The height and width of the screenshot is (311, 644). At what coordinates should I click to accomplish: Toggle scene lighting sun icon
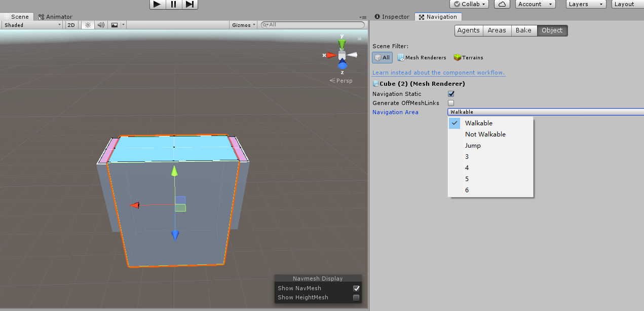point(87,25)
